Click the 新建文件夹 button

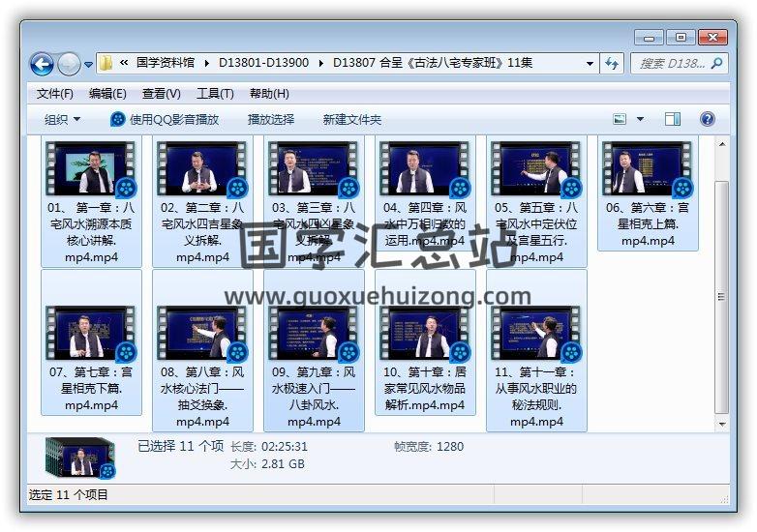click(x=351, y=119)
